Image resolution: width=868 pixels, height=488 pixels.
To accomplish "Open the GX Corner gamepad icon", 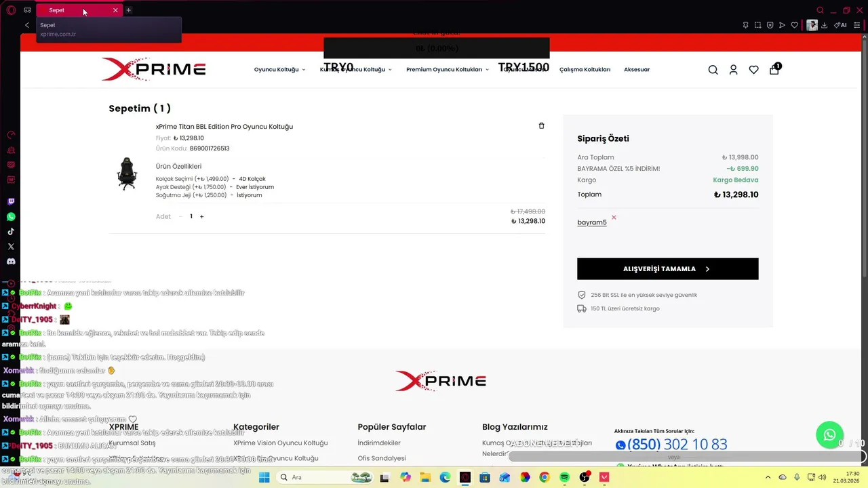I will [x=28, y=10].
